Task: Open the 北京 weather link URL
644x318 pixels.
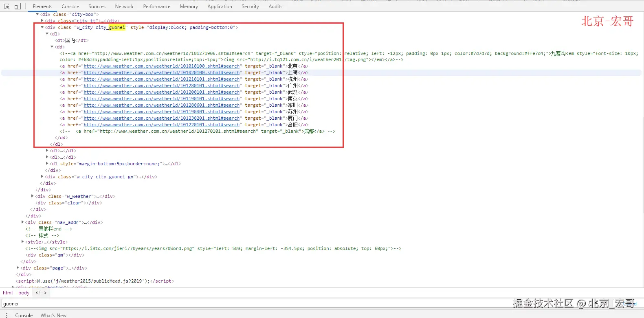Action: tap(162, 66)
